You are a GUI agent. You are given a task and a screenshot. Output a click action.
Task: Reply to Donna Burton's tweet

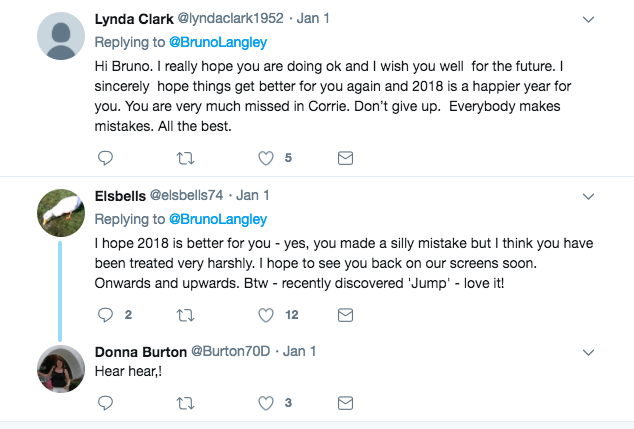click(107, 404)
